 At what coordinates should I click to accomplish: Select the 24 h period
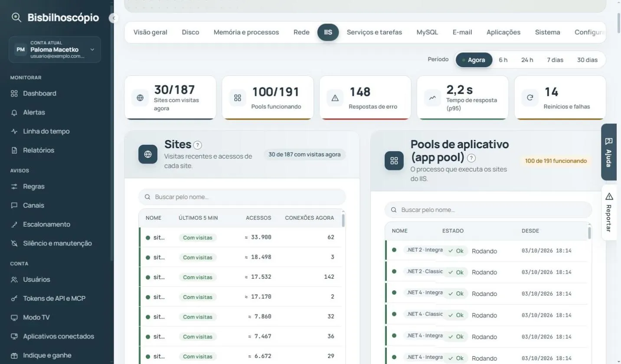tap(527, 60)
